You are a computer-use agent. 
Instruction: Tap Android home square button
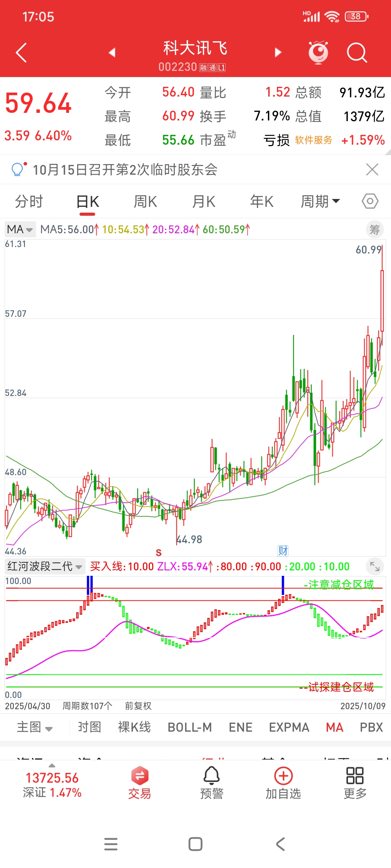tap(195, 844)
